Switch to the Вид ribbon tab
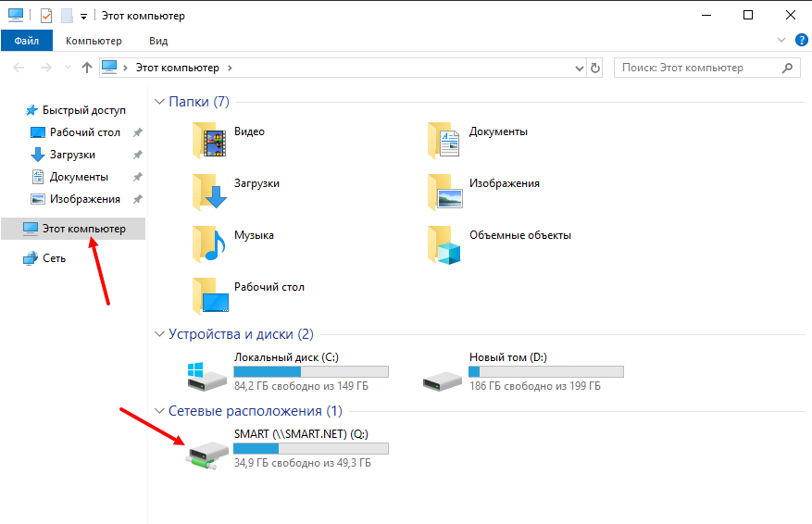Screen dimensions: 812x524 tap(158, 41)
